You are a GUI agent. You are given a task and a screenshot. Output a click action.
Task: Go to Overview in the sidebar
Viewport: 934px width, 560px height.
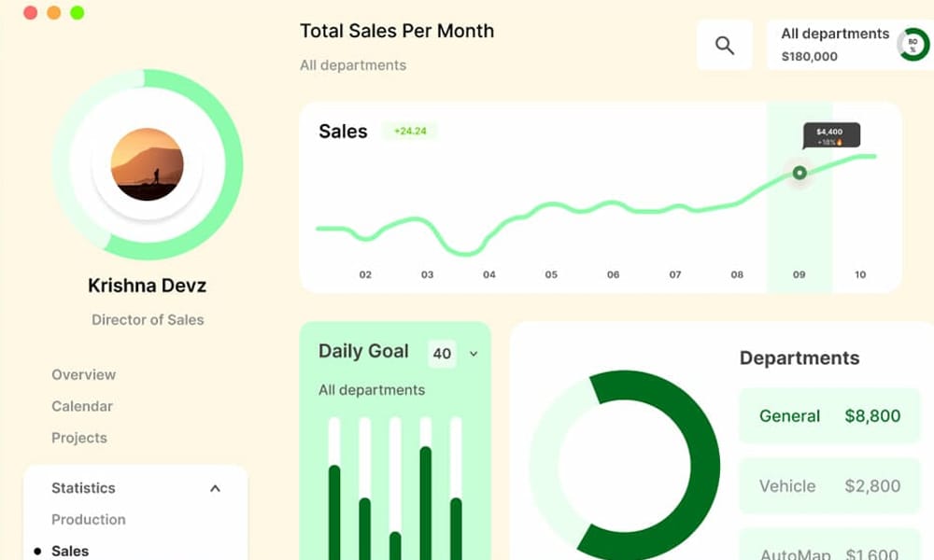pyautogui.click(x=83, y=374)
